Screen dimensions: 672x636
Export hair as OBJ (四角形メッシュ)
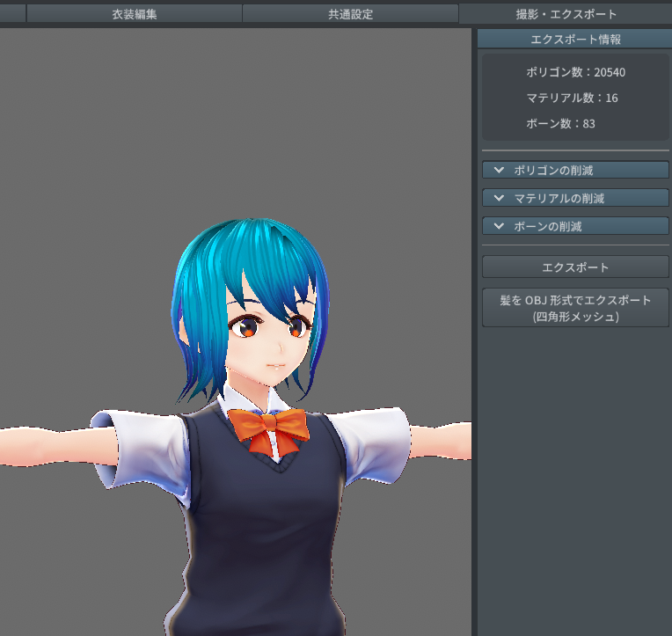coord(575,308)
